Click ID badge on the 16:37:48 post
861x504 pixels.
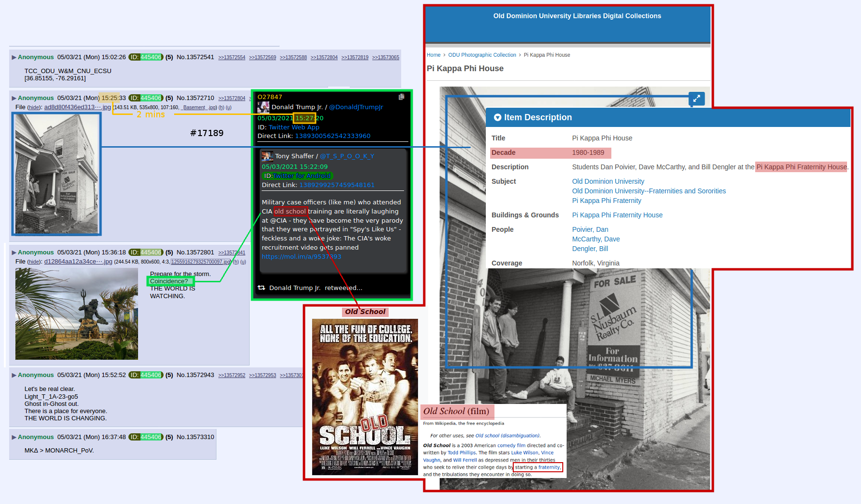[x=146, y=437]
